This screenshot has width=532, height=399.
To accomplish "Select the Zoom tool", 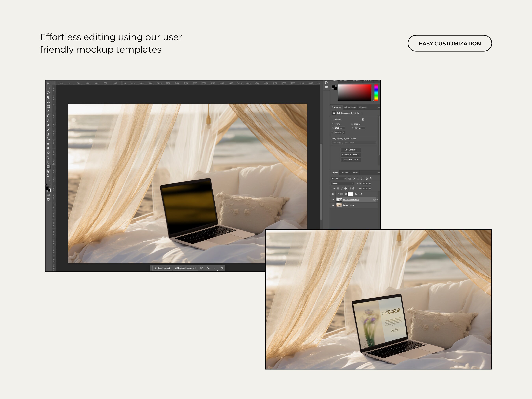I will [x=48, y=176].
